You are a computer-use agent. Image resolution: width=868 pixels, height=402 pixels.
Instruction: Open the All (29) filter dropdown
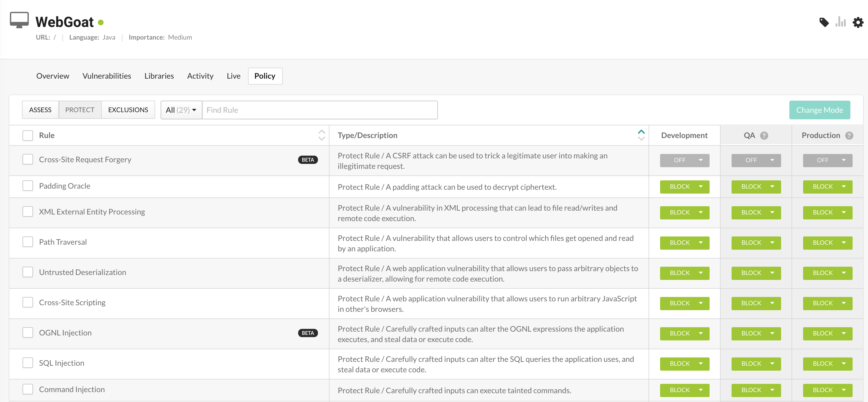tap(181, 110)
